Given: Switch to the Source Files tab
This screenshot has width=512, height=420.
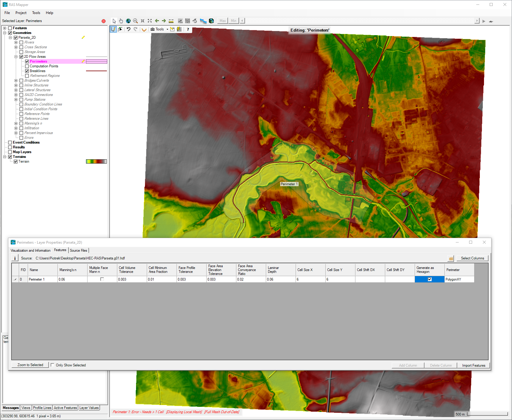Looking at the screenshot, I should click(79, 251).
